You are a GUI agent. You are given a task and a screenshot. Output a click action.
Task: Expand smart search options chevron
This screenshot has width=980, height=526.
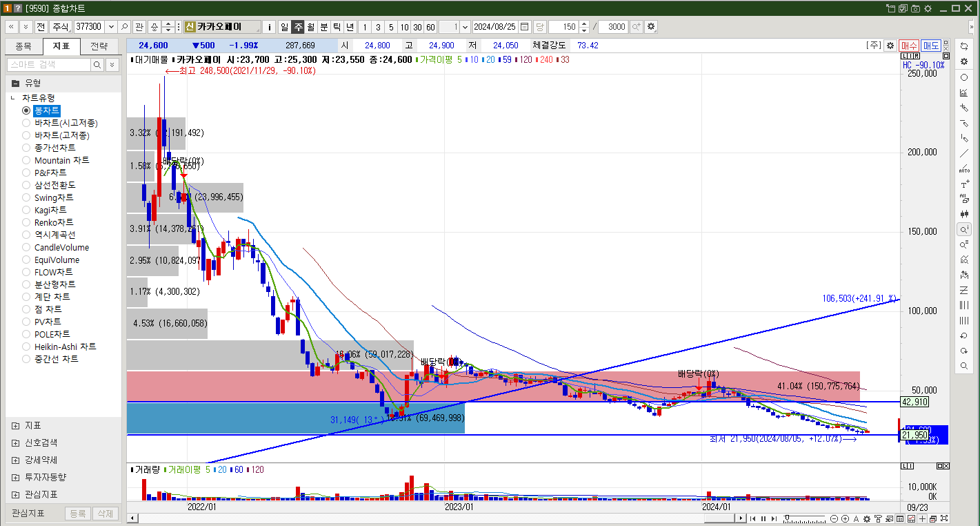point(112,64)
